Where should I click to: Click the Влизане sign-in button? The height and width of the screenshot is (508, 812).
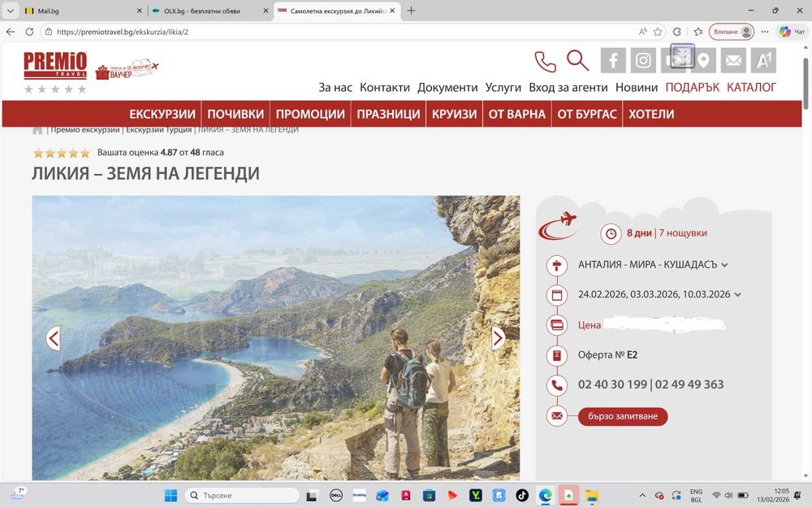[732, 32]
